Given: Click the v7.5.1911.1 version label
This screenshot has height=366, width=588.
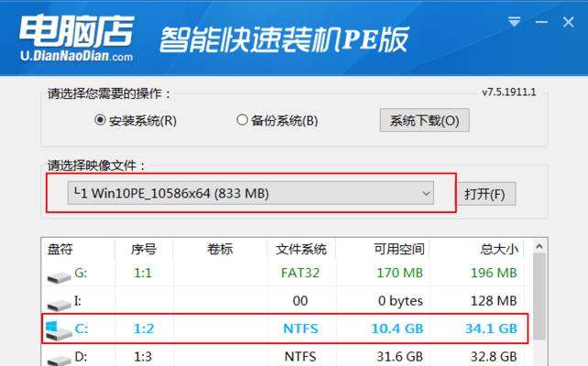Looking at the screenshot, I should click(509, 92).
